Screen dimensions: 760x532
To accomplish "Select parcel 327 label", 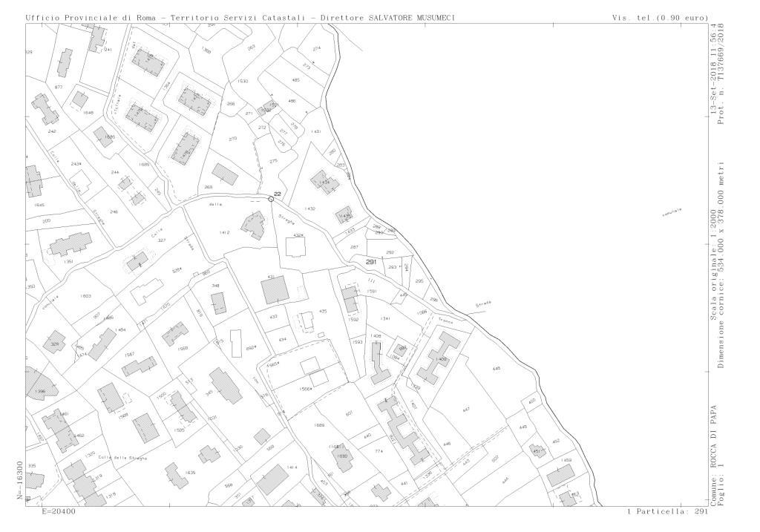I will (162, 240).
